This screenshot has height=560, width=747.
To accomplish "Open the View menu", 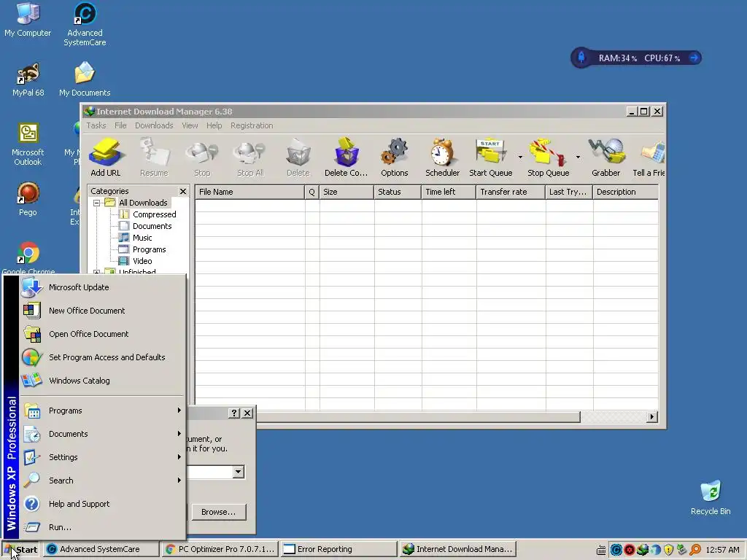I will pyautogui.click(x=190, y=125).
